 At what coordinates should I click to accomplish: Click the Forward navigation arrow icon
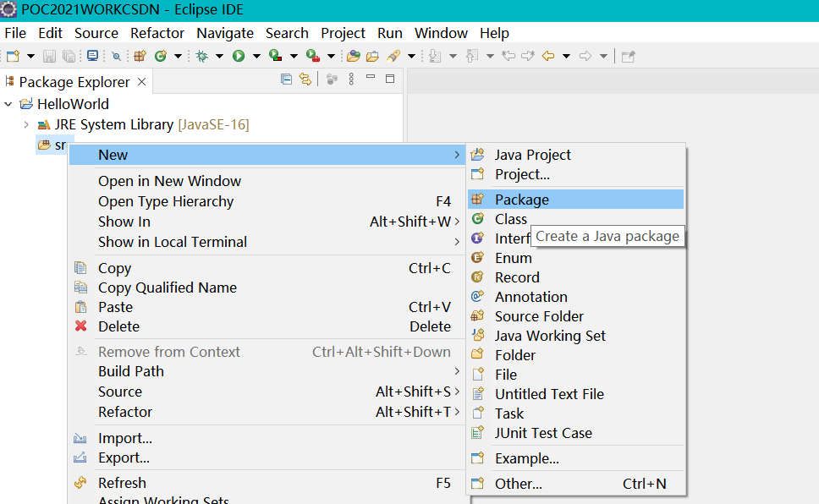coord(585,56)
